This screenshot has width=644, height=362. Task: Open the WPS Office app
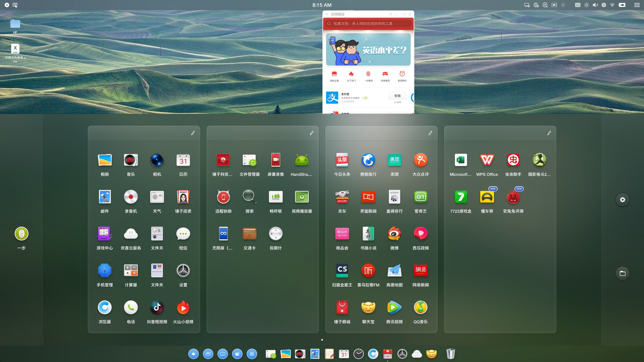coord(487,160)
